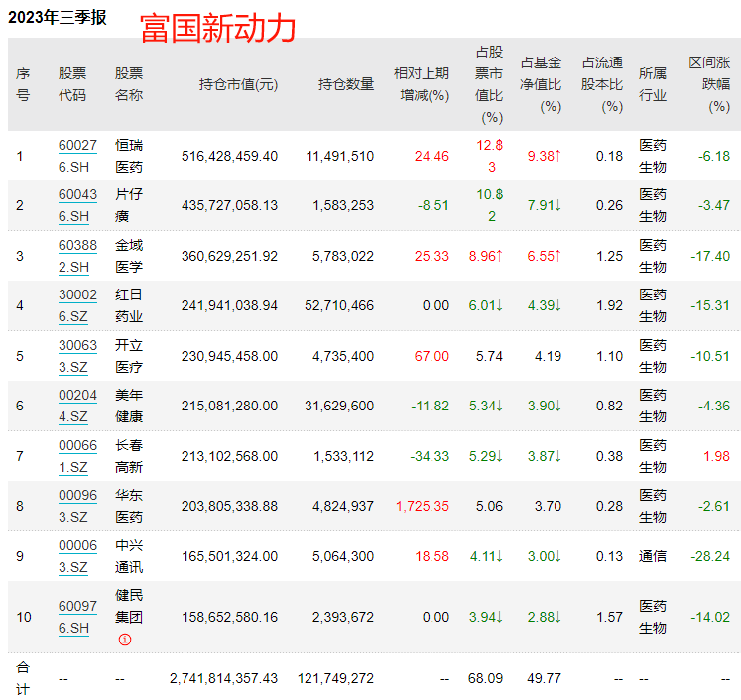Viewport: 741px width, 700px height.
Task: Select stock name 美年健康
Action: (129, 406)
